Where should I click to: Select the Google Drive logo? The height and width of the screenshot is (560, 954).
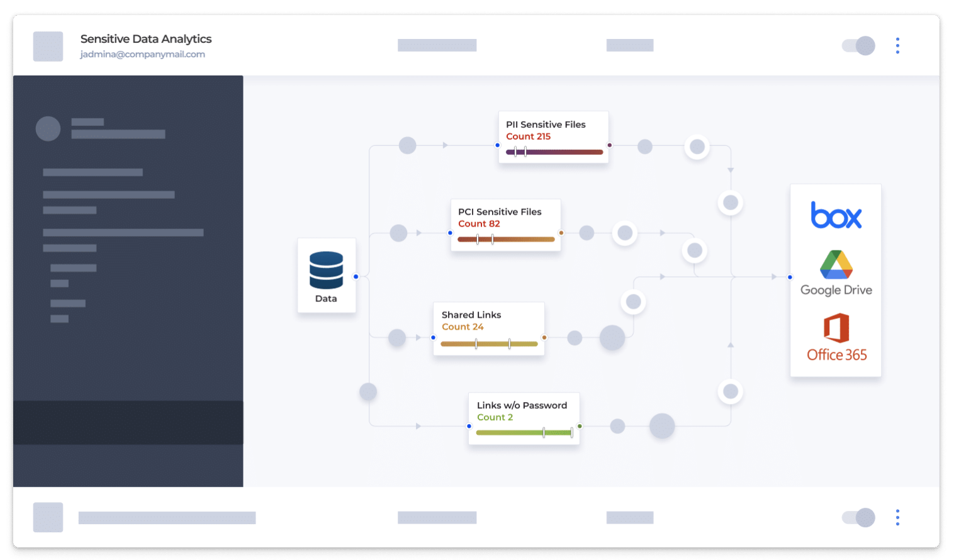[836, 272]
